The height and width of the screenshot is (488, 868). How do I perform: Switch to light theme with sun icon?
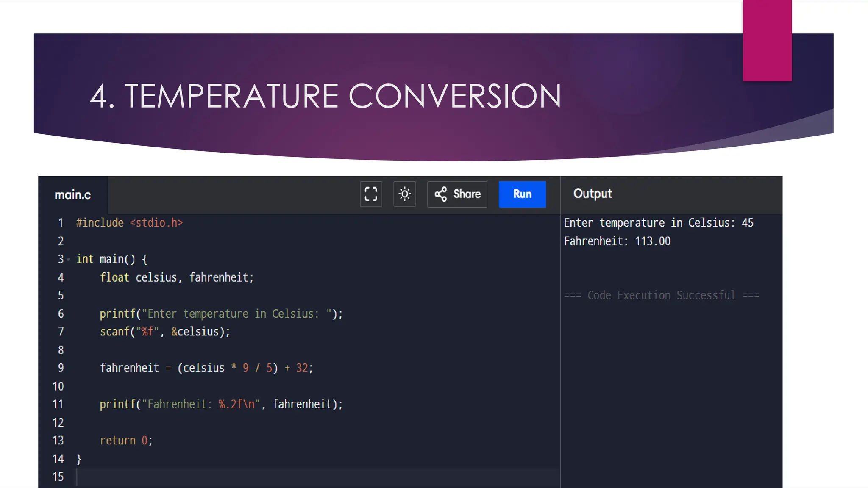click(405, 194)
